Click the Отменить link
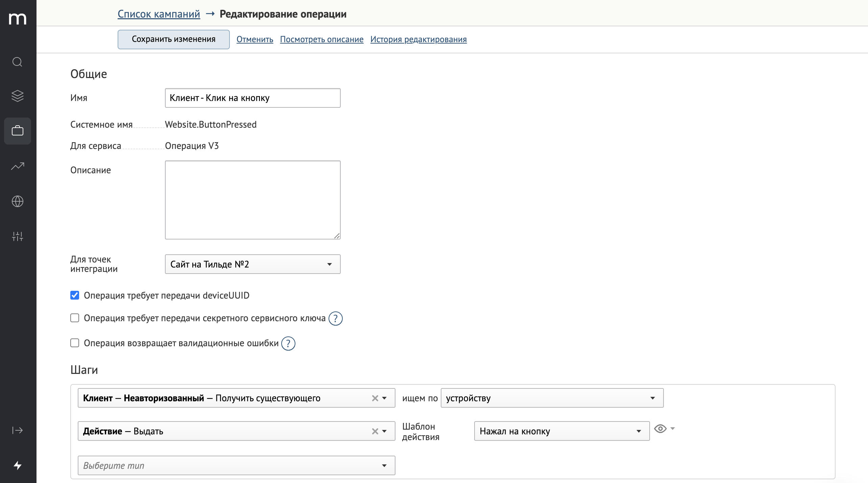This screenshot has width=868, height=483. (x=255, y=40)
